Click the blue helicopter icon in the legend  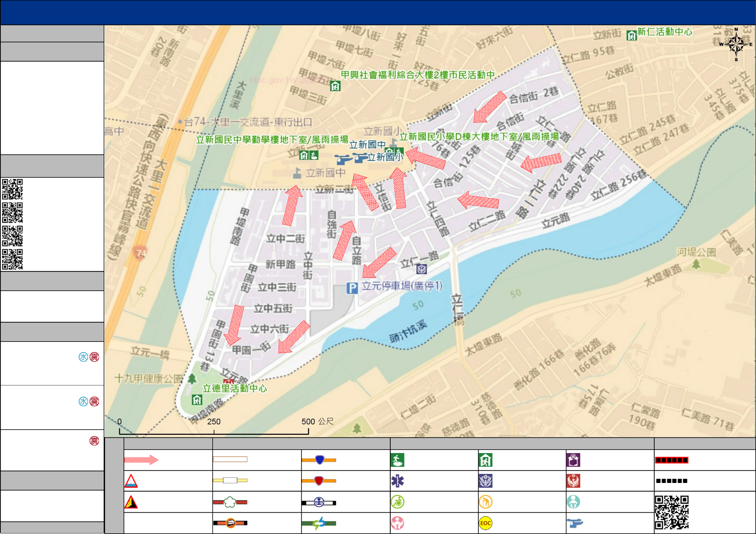click(575, 523)
